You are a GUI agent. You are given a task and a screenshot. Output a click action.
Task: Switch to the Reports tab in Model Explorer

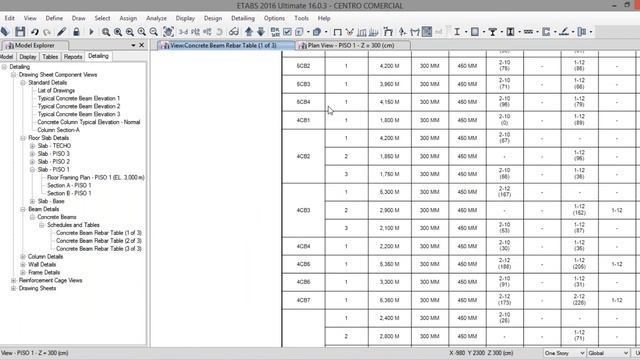(x=73, y=57)
